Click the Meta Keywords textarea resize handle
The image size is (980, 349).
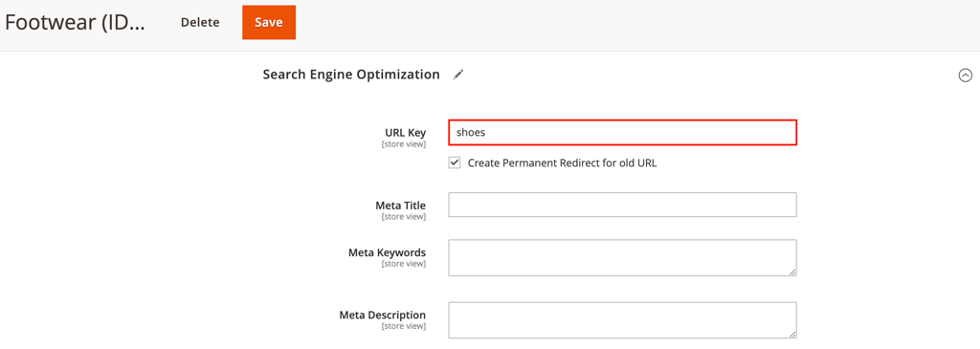(792, 272)
